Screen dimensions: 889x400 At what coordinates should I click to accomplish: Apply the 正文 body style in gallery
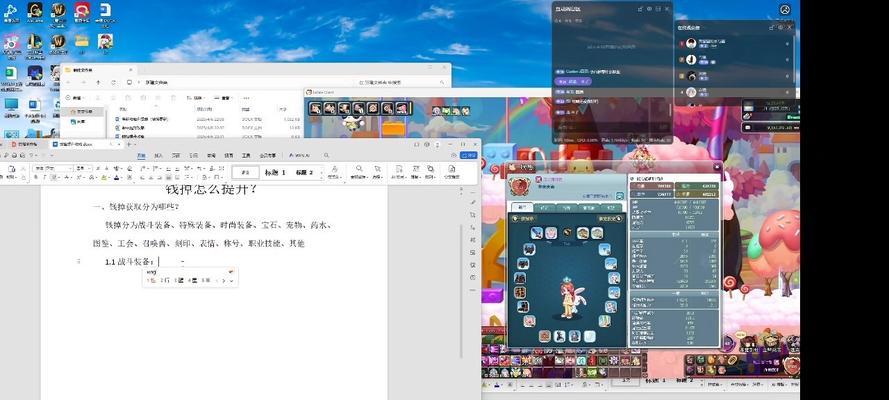pyautogui.click(x=245, y=172)
